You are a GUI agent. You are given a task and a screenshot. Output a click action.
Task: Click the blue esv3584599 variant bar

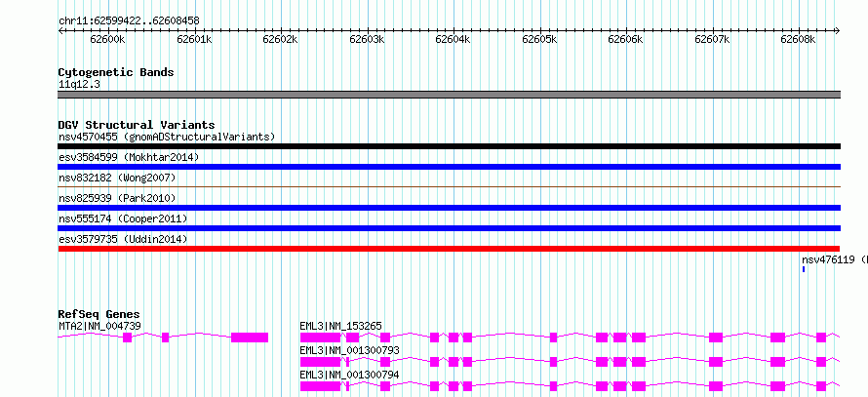450,167
